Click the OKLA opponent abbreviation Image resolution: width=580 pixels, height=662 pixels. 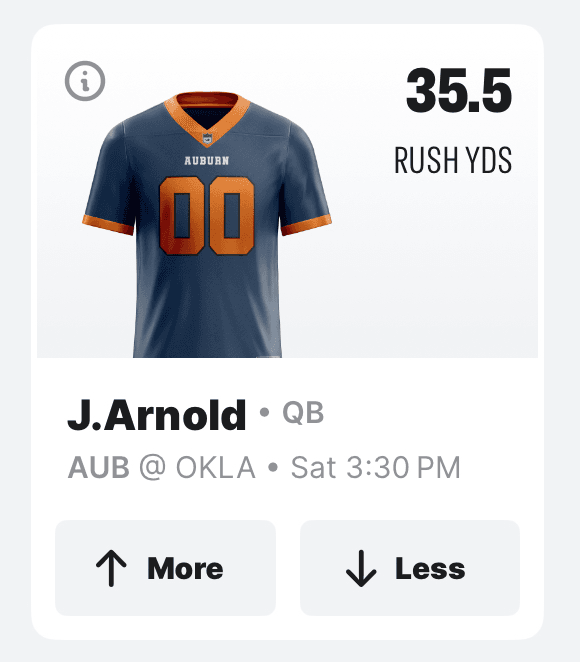point(216,468)
